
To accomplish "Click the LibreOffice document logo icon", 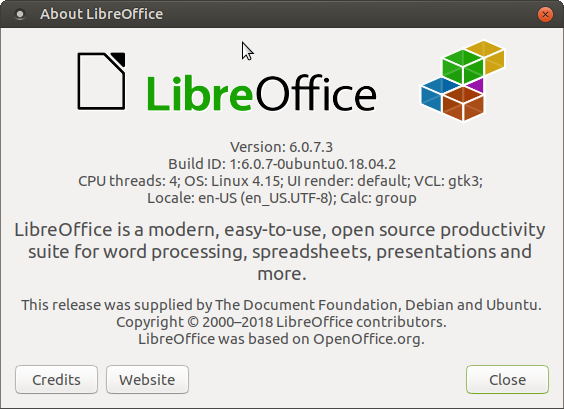I will (x=101, y=81).
